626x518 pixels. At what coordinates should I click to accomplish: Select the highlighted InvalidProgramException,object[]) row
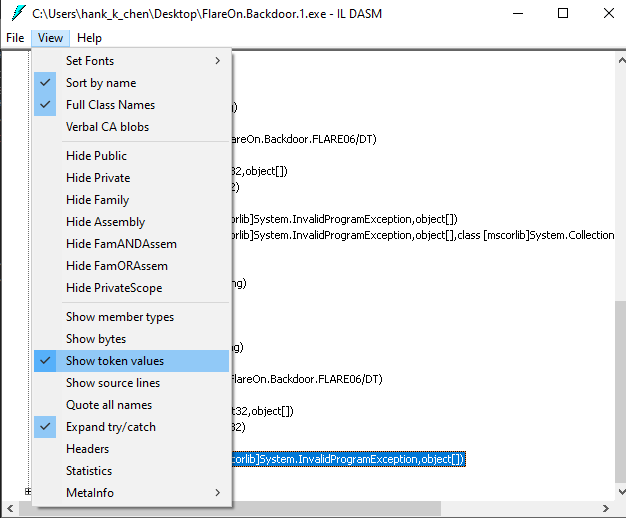point(348,459)
